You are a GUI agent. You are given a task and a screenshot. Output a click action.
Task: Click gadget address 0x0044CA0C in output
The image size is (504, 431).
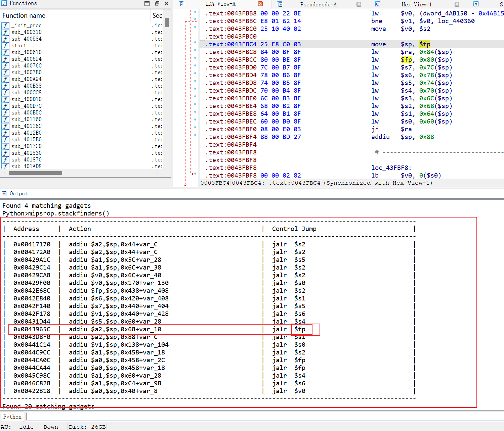pos(32,360)
